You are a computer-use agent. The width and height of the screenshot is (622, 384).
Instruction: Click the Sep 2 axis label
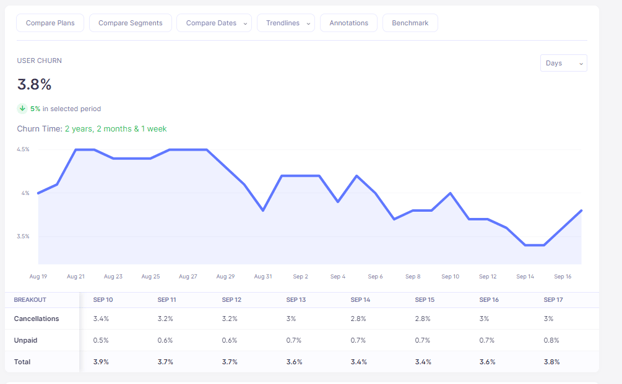coord(300,276)
